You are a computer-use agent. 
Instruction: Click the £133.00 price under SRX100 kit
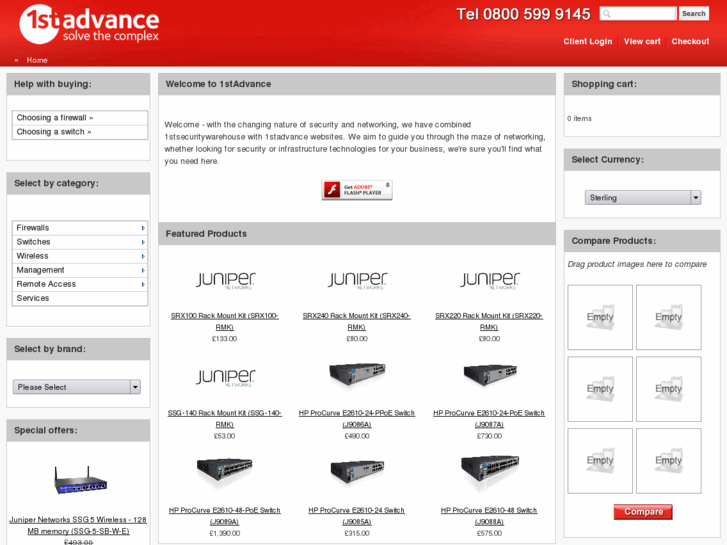224,339
